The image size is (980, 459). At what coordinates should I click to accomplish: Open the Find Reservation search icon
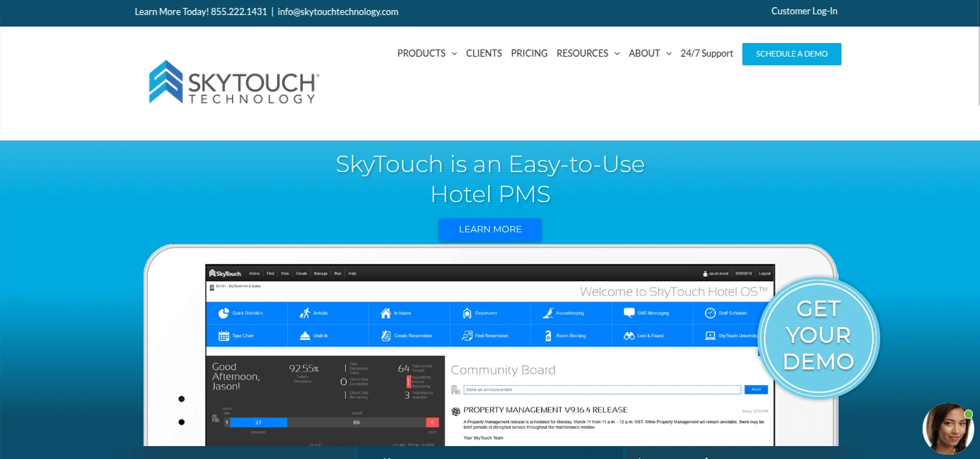click(x=467, y=335)
